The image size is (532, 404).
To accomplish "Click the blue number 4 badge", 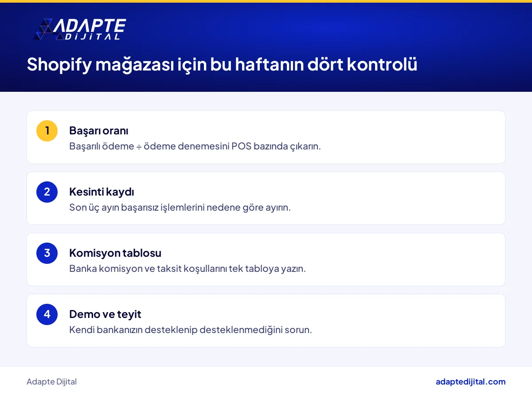I will click(47, 314).
